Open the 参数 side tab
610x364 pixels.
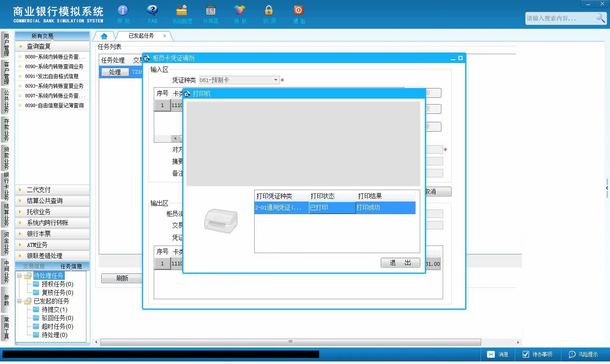point(6,300)
